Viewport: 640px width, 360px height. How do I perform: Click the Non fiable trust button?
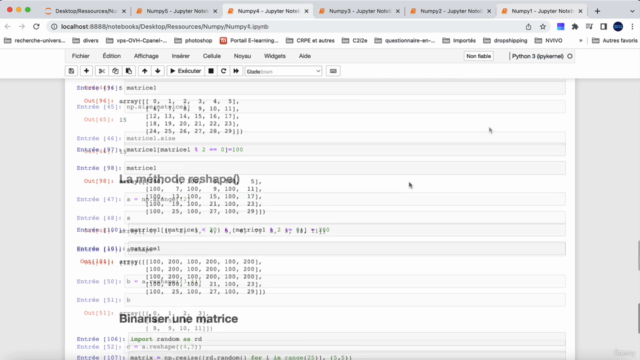[478, 56]
